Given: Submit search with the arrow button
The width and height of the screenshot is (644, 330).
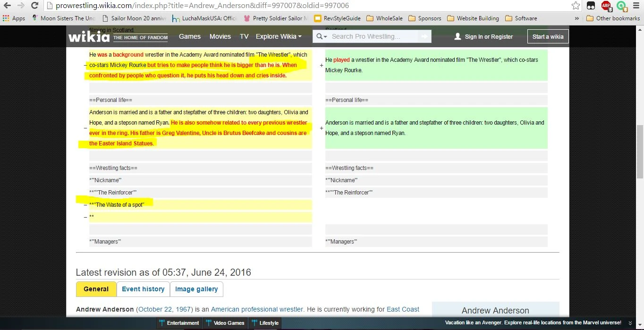Looking at the screenshot, I should tap(424, 36).
